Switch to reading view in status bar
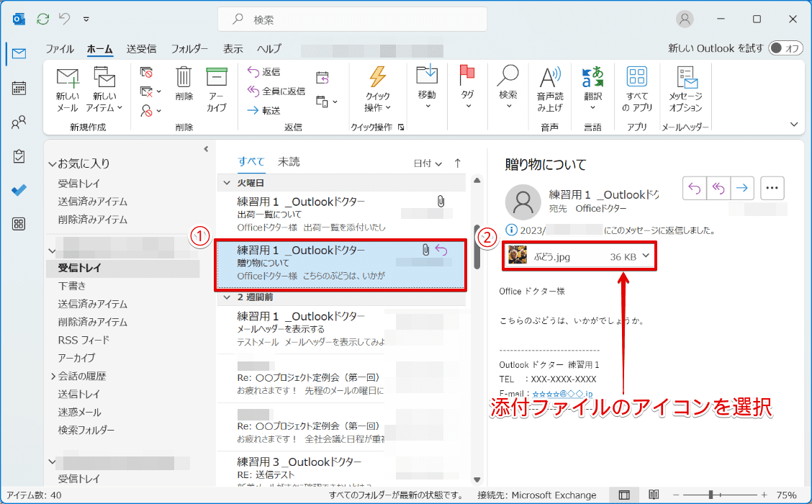 pos(654,495)
